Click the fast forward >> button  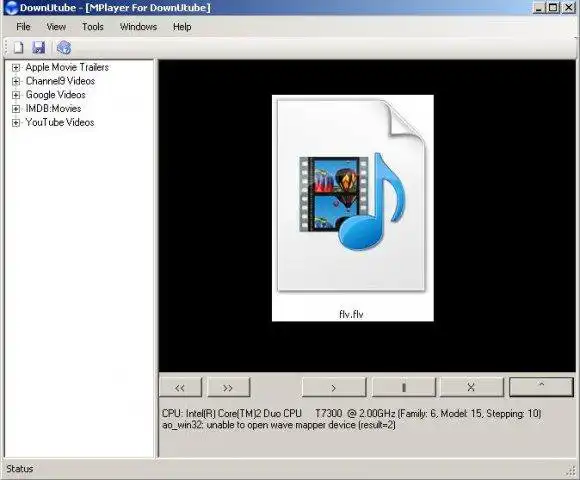(x=229, y=387)
